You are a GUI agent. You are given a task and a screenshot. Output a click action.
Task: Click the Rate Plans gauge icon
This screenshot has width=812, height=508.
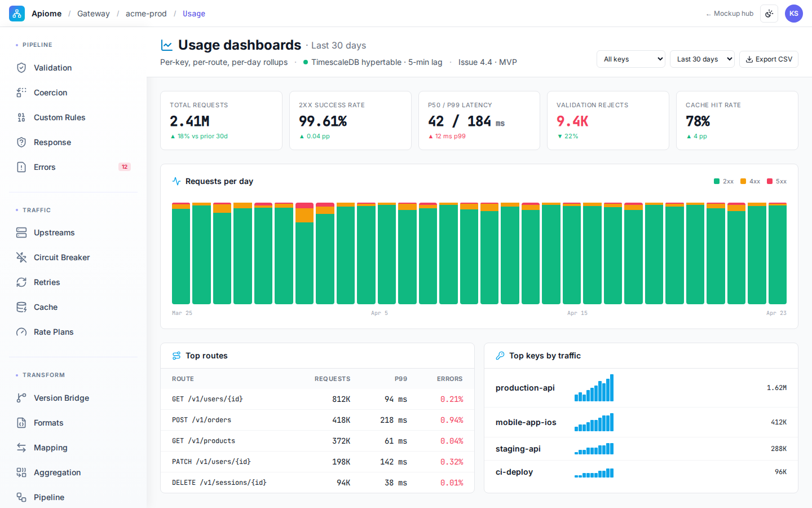click(21, 332)
